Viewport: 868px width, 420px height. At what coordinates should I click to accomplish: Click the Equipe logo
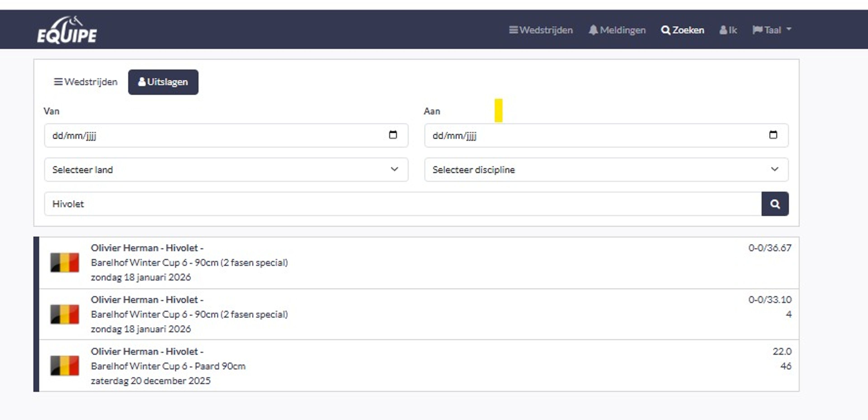coord(67,30)
